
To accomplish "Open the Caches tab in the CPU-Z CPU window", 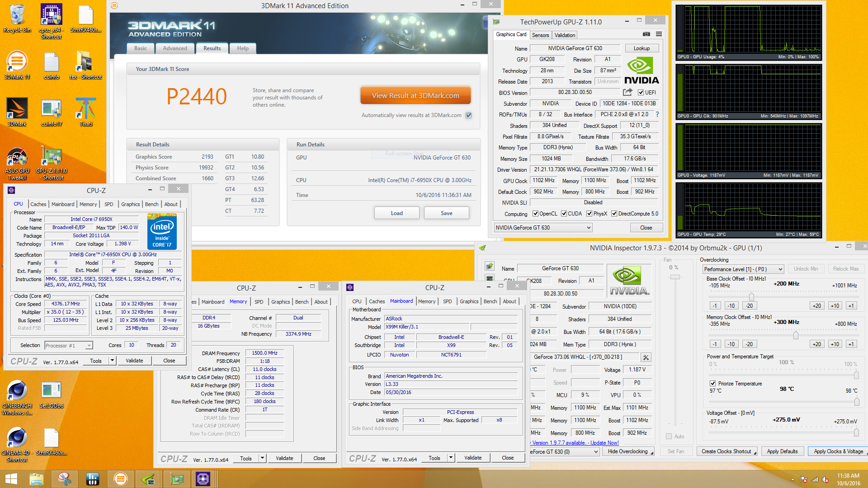I will (x=38, y=204).
